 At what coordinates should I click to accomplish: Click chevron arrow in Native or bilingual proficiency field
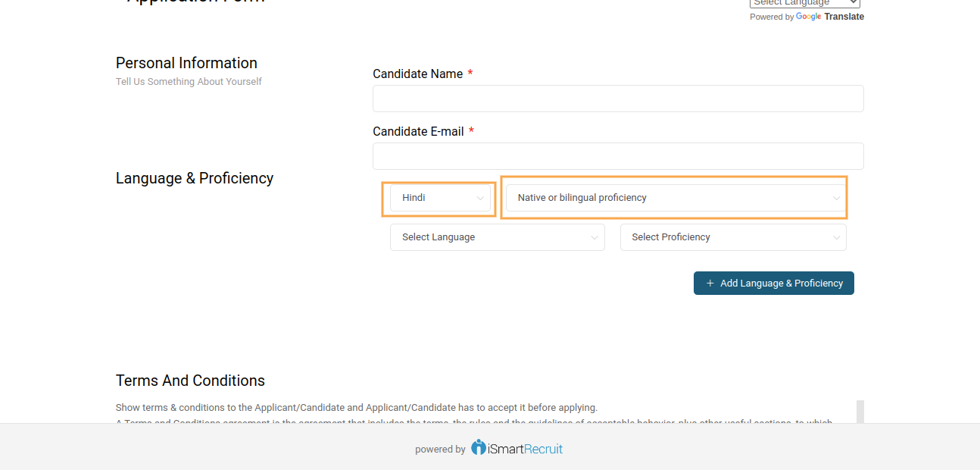click(x=836, y=198)
